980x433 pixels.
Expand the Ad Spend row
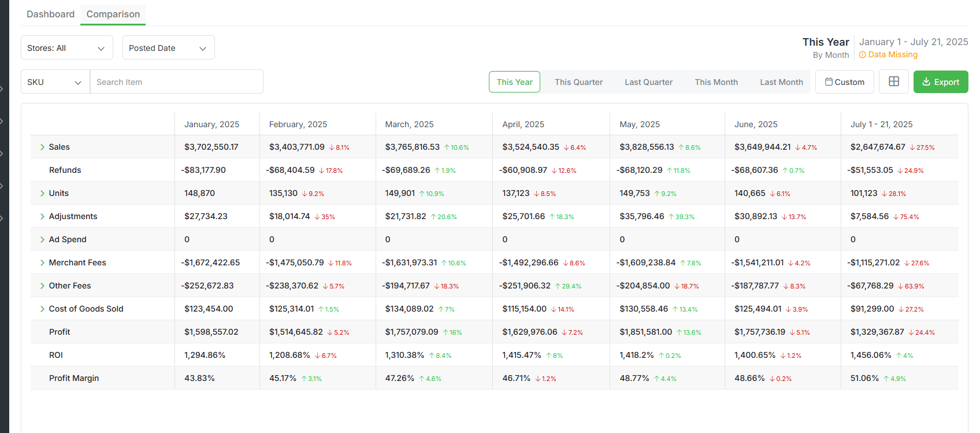pyautogui.click(x=42, y=240)
